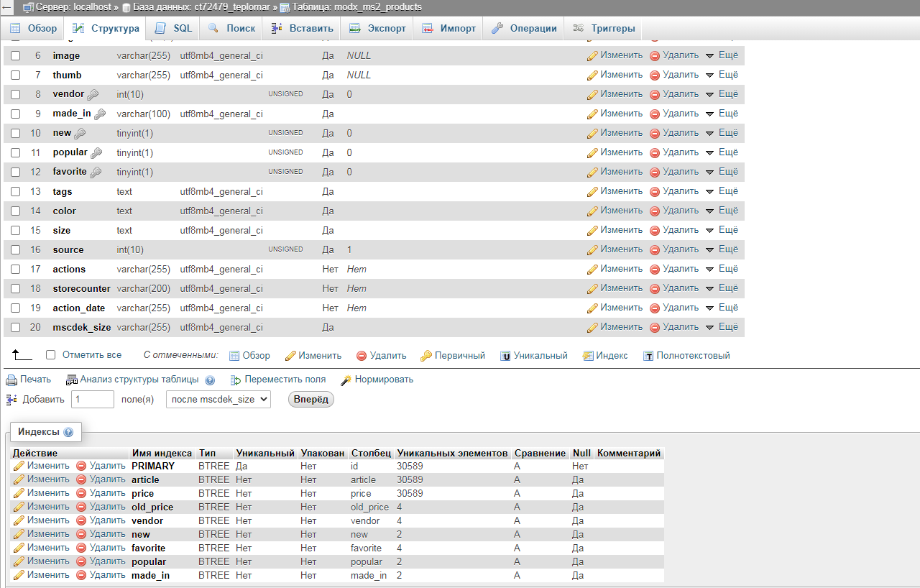920x588 pixels.
Task: Open the Поиск tab
Action: click(x=231, y=29)
